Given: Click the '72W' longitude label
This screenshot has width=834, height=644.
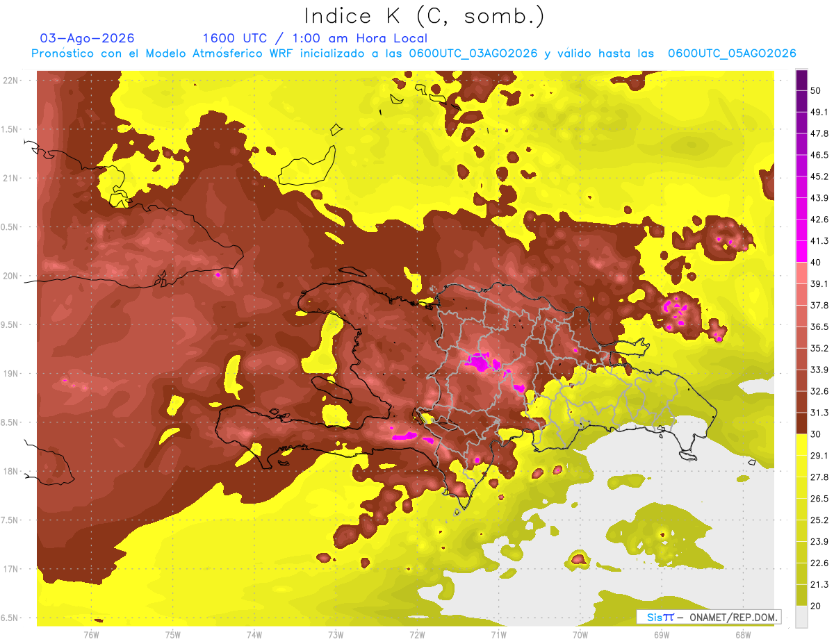Looking at the screenshot, I should pyautogui.click(x=417, y=635).
